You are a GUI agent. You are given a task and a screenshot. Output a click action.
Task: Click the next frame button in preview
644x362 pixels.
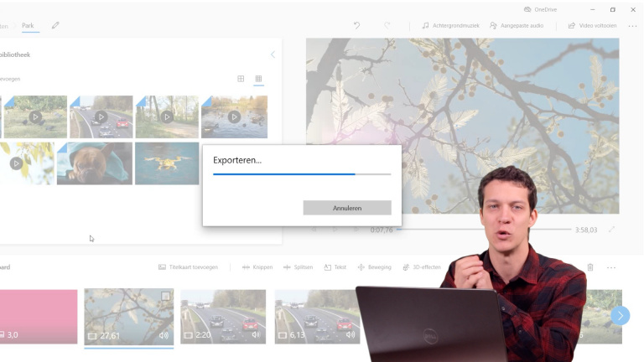356,230
